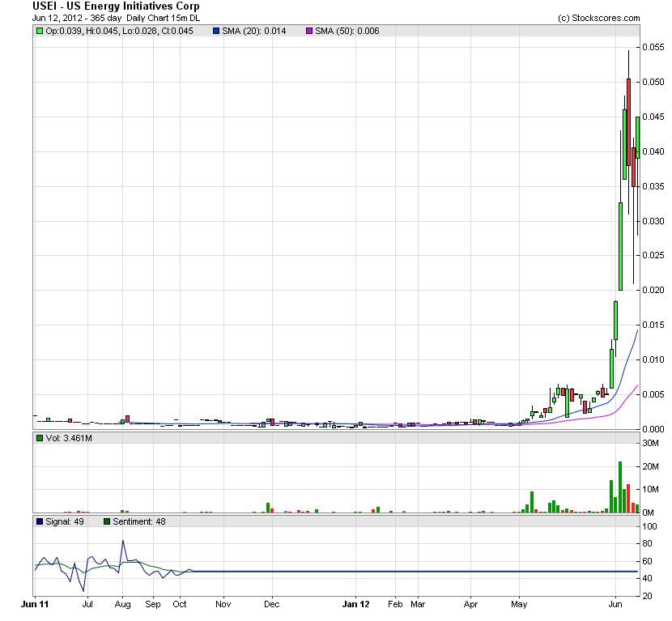Click the 0.005 price axis label
Image resolution: width=672 pixels, height=621 pixels.
pos(653,394)
